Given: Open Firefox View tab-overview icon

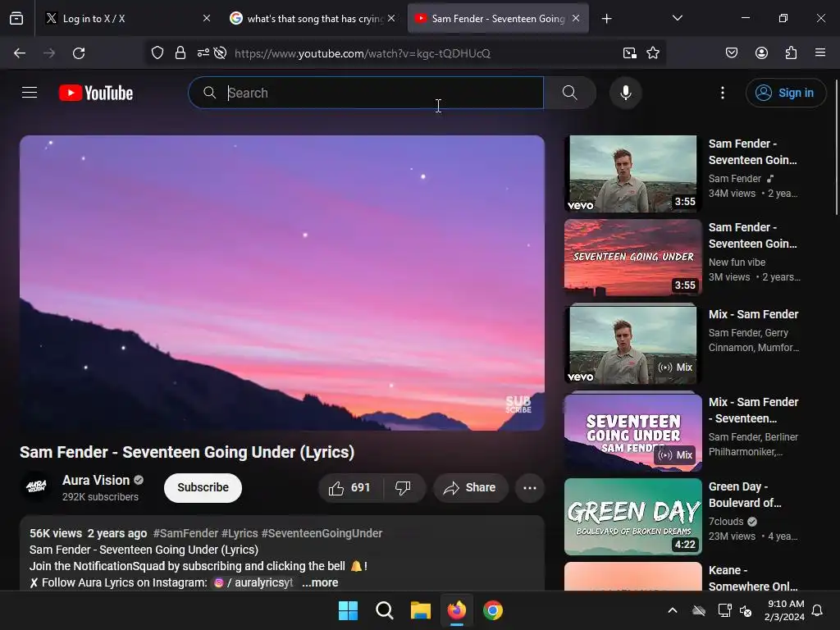Looking at the screenshot, I should (x=16, y=19).
